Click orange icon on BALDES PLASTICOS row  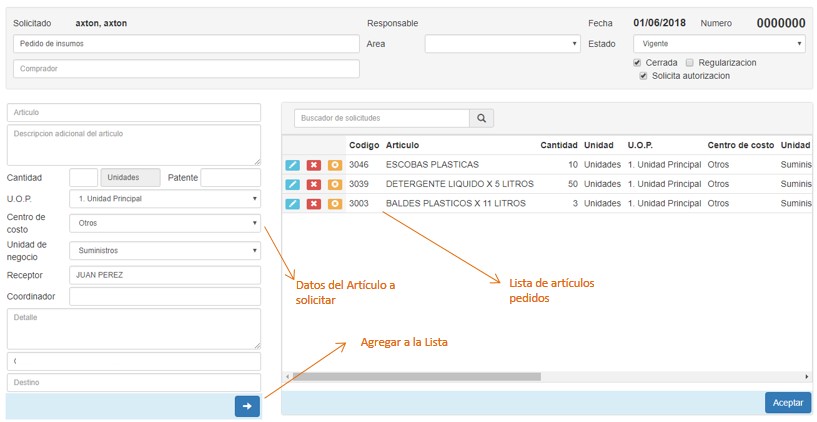335,204
